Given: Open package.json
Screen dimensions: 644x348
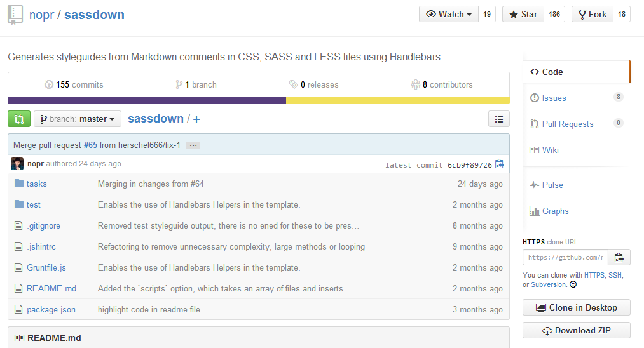Looking at the screenshot, I should tap(51, 309).
